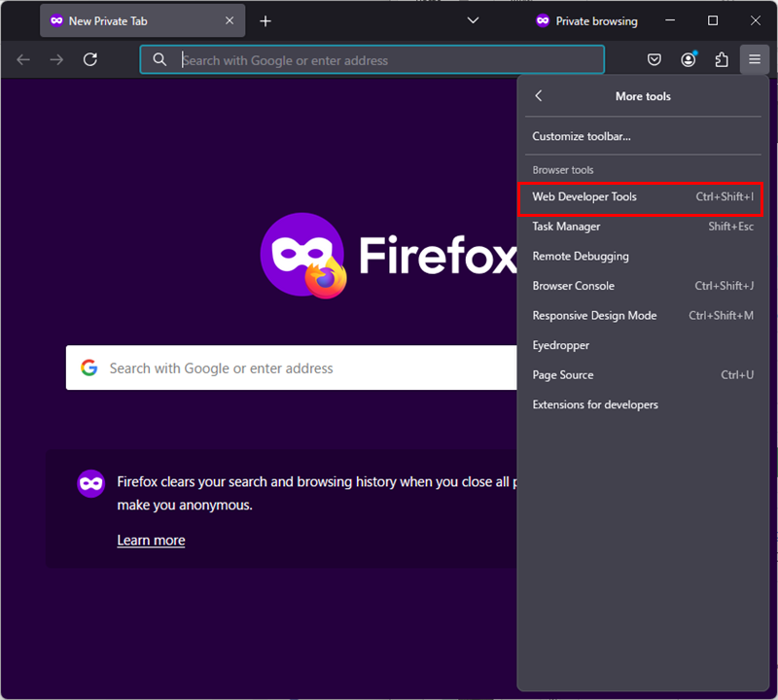778x700 pixels.
Task: Click the magnifier icon in address bar
Action: point(159,59)
